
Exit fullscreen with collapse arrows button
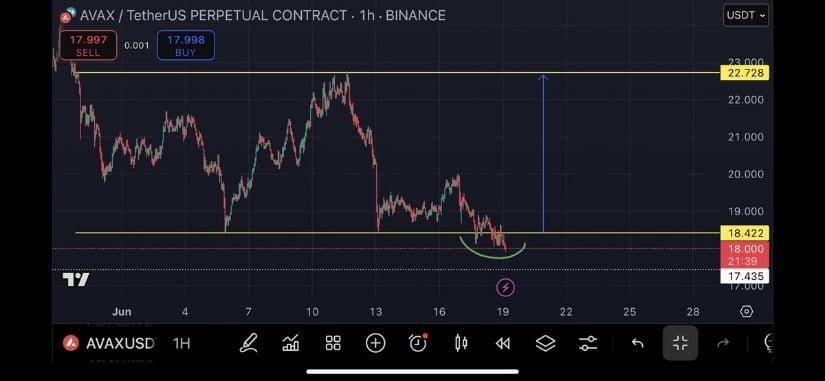pyautogui.click(x=680, y=343)
